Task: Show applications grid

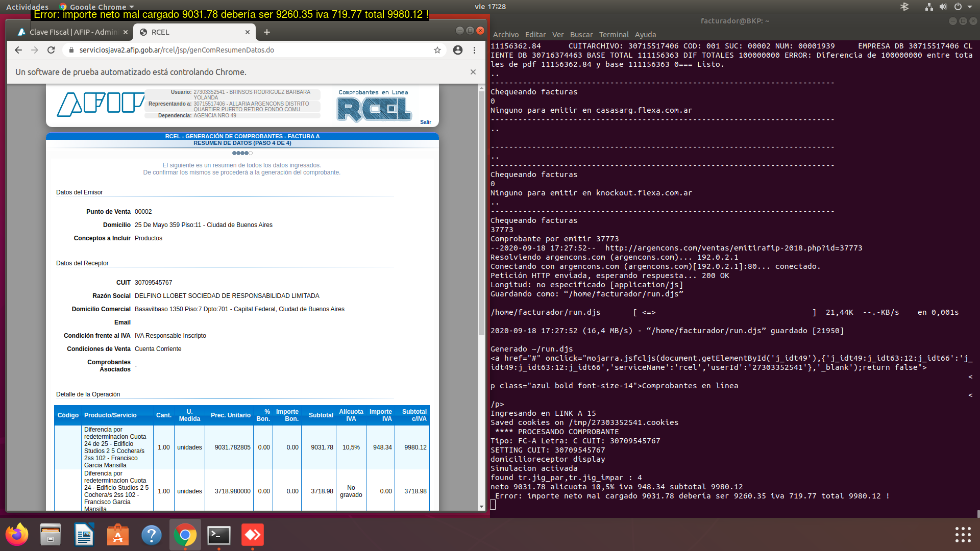Action: point(963,535)
